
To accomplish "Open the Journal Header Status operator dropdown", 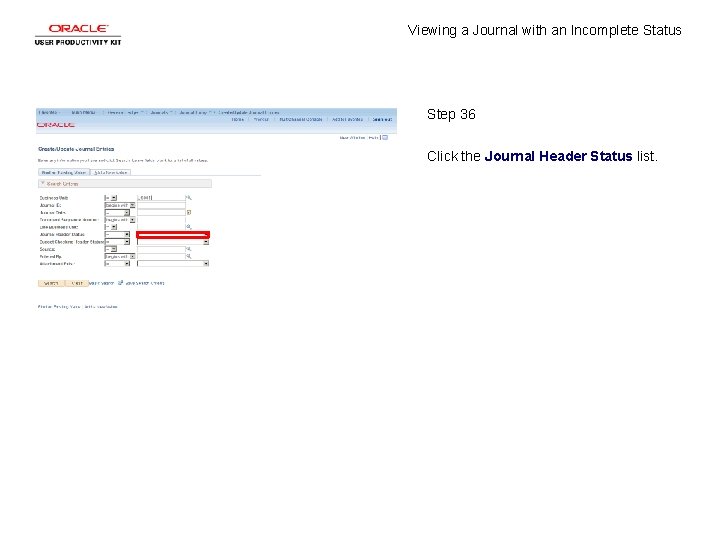I will pyautogui.click(x=117, y=234).
